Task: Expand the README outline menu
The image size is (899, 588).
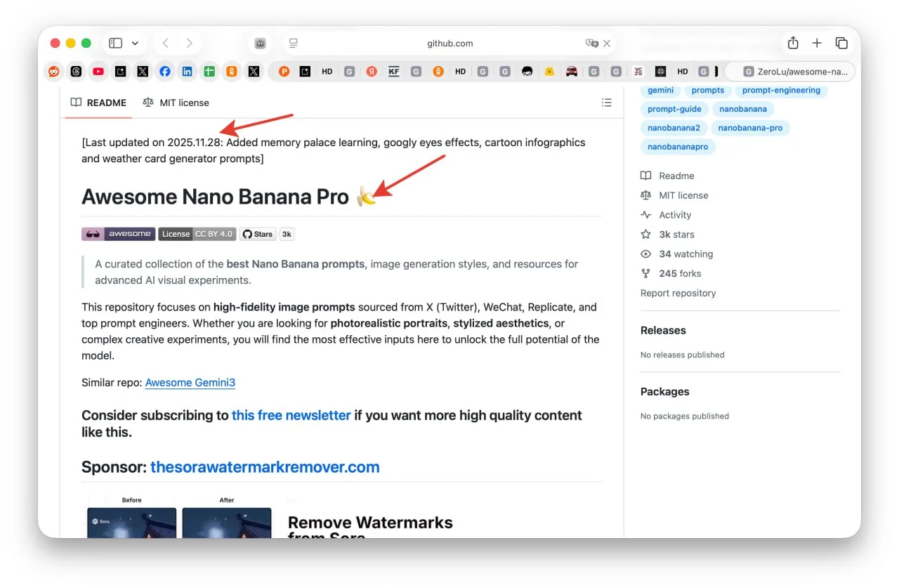Action: [607, 103]
